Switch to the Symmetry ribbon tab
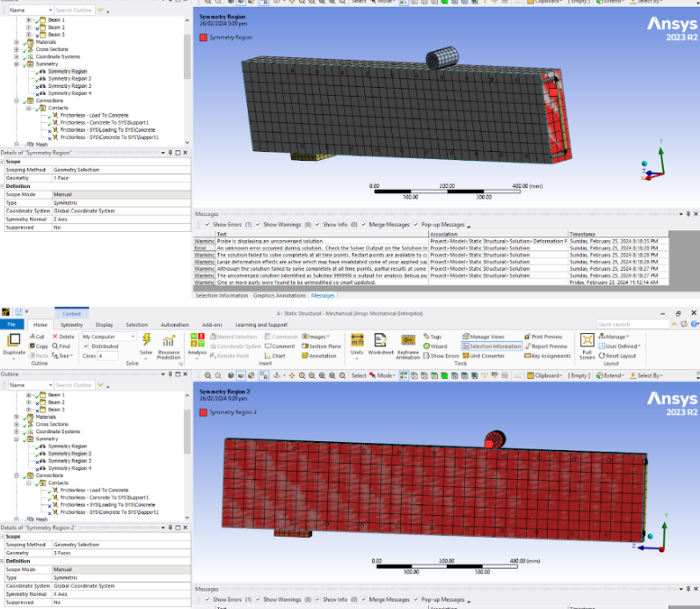The width and height of the screenshot is (700, 609). [71, 325]
